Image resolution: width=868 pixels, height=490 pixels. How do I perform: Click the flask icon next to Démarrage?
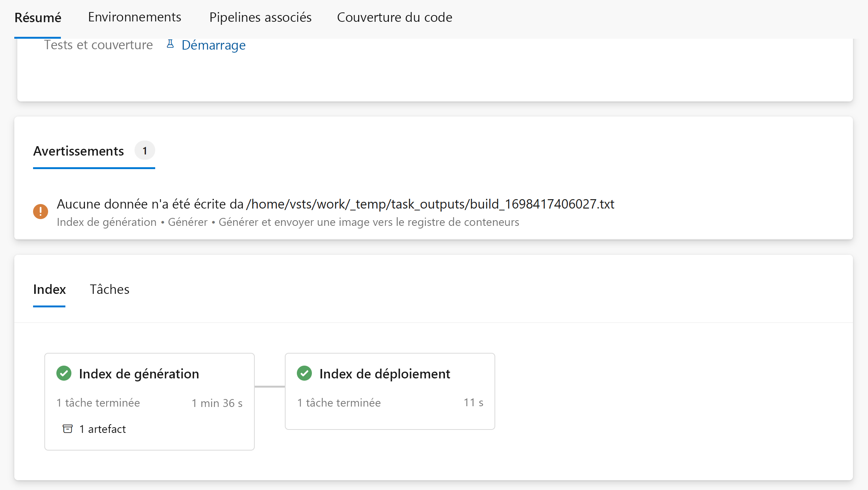pos(170,44)
